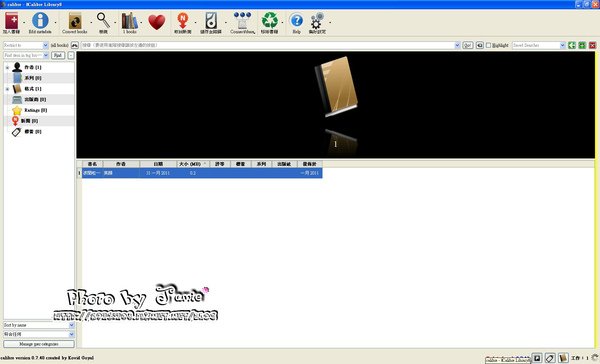The width and height of the screenshot is (600, 364).
Task: Expand the Authors tree category
Action: click(7, 67)
